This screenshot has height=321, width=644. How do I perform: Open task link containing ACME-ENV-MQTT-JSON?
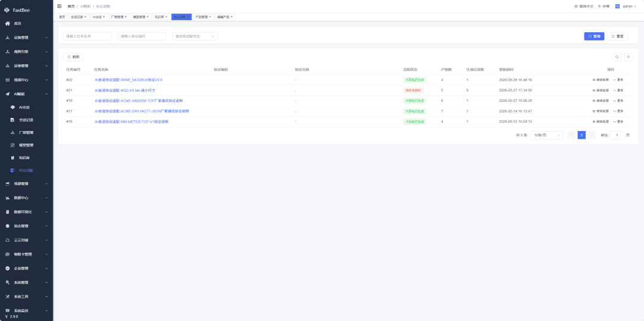(x=142, y=111)
